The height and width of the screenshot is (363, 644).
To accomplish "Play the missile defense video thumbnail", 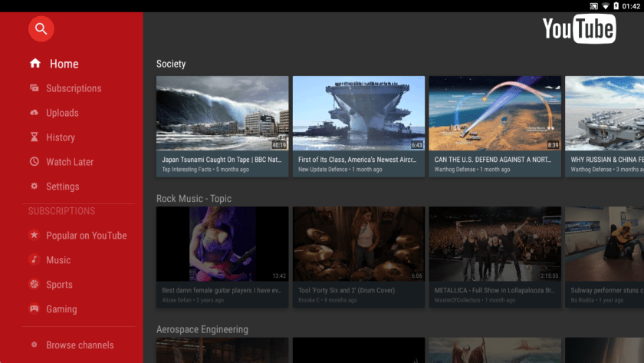I will [495, 113].
